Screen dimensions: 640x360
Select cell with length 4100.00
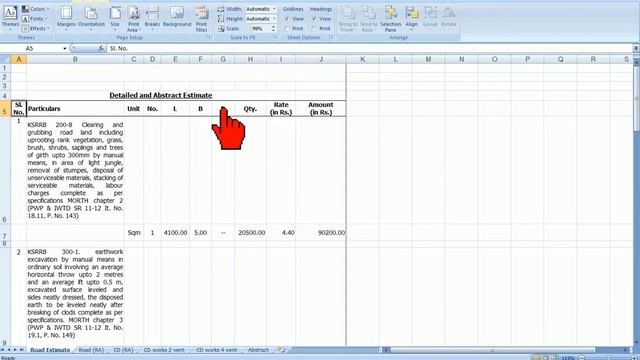coord(175,232)
